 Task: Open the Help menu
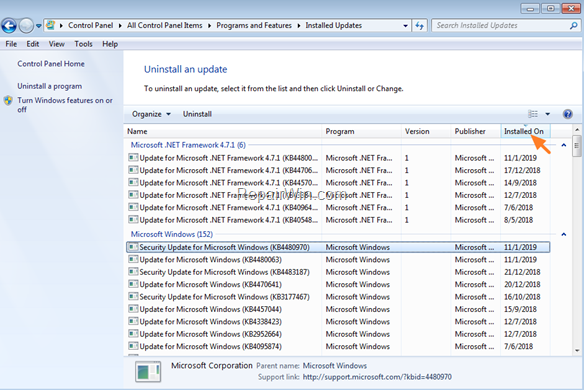(x=110, y=44)
